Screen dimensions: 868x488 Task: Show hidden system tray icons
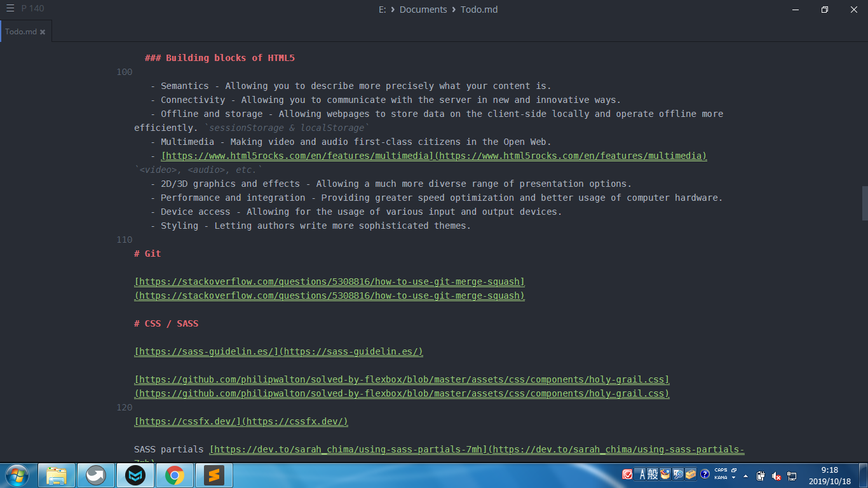coord(746,475)
